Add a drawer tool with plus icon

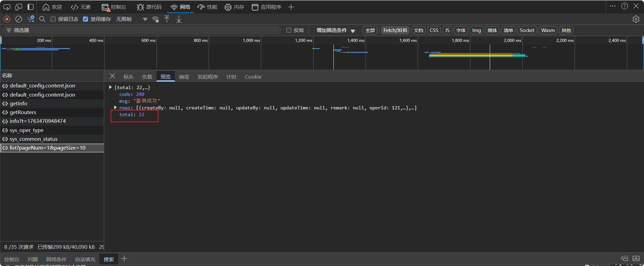click(x=124, y=259)
